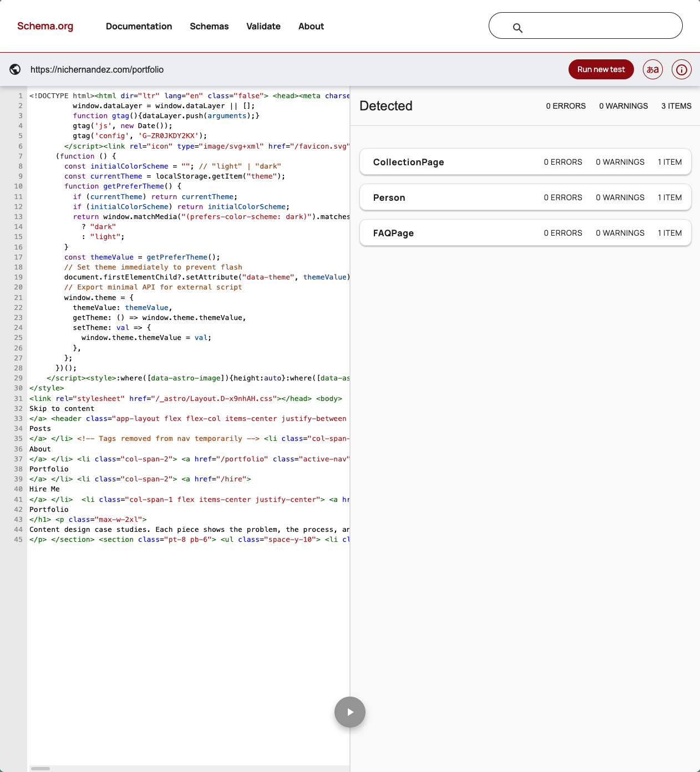Expand the FAQPage result row
700x772 pixels.
pyautogui.click(x=525, y=233)
